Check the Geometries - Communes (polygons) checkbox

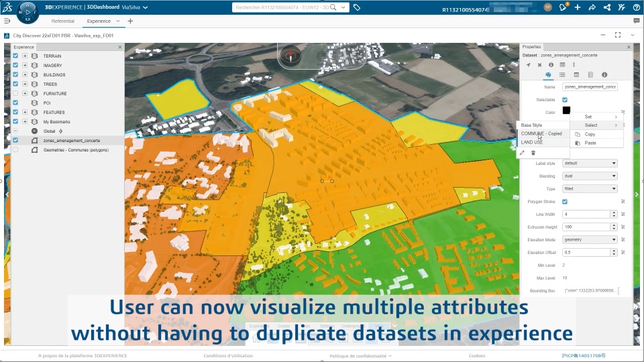[15, 149]
